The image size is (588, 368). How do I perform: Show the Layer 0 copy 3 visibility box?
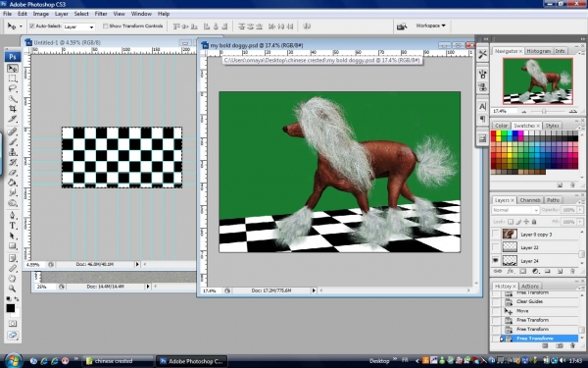[496, 234]
